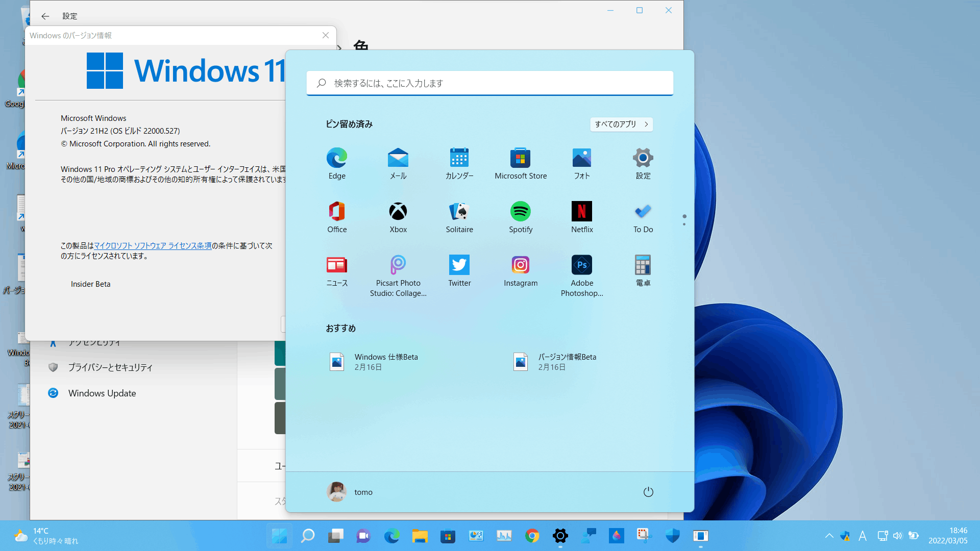
Task: Show hidden system tray icons chevron
Action: [x=829, y=536]
